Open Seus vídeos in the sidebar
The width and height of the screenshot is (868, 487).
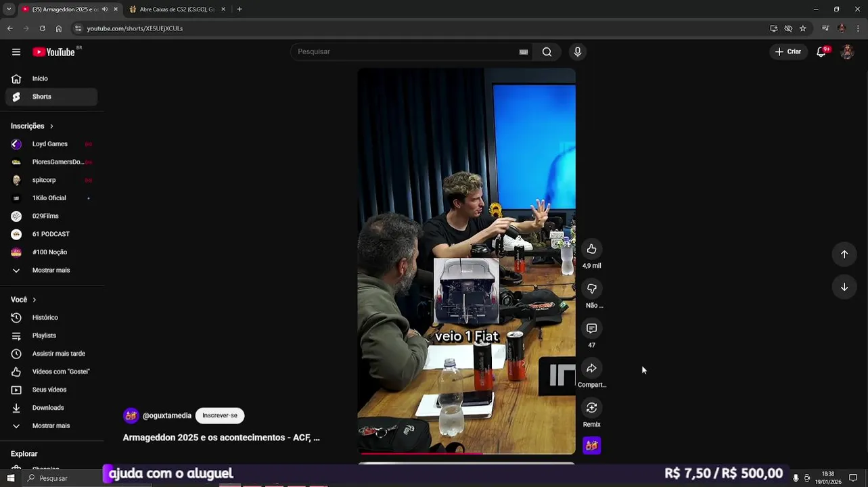pyautogui.click(x=51, y=390)
